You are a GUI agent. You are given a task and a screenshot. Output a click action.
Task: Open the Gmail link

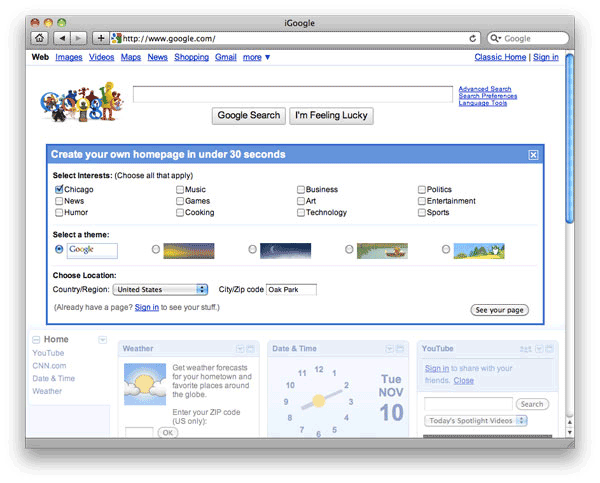click(x=226, y=57)
